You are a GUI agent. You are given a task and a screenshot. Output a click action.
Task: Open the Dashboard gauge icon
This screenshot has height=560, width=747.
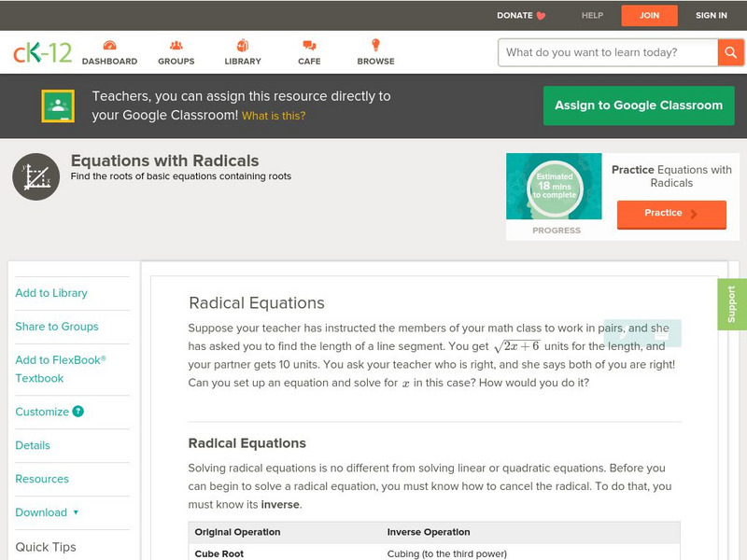point(109,45)
